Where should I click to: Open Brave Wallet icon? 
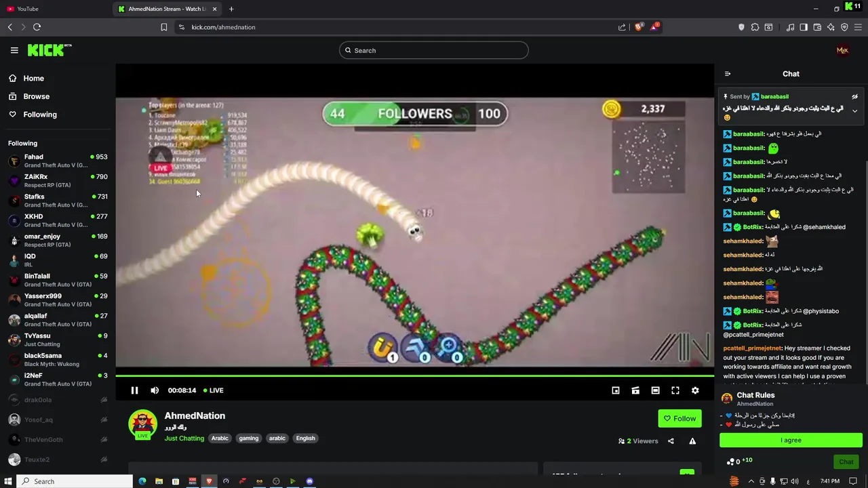tap(817, 27)
